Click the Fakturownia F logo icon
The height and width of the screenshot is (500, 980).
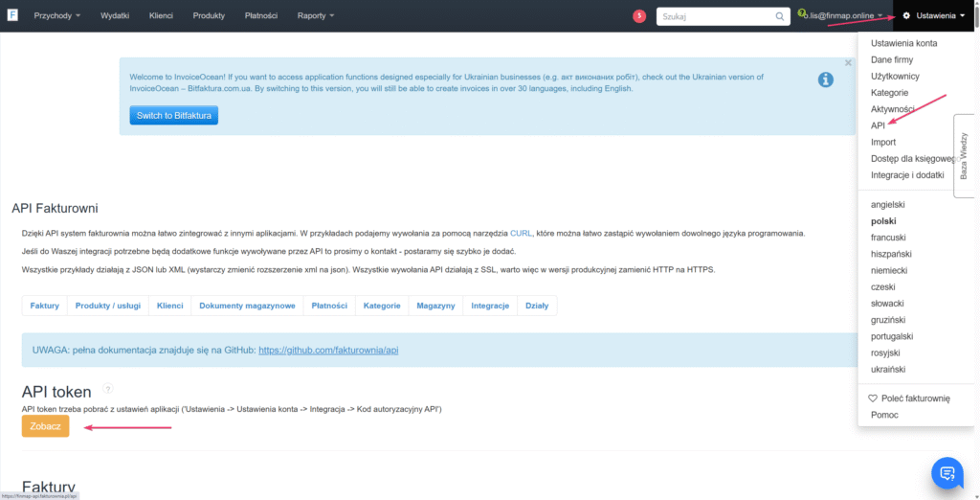(x=12, y=15)
